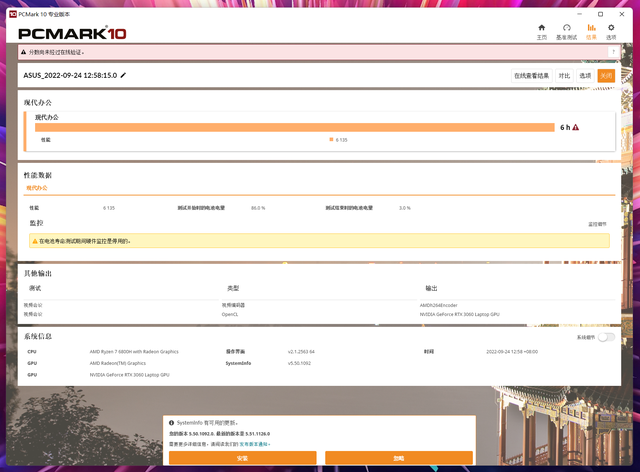Click the yellow warning icon in the monitoring notice
Screen dimensions: 640x472
[35, 241]
